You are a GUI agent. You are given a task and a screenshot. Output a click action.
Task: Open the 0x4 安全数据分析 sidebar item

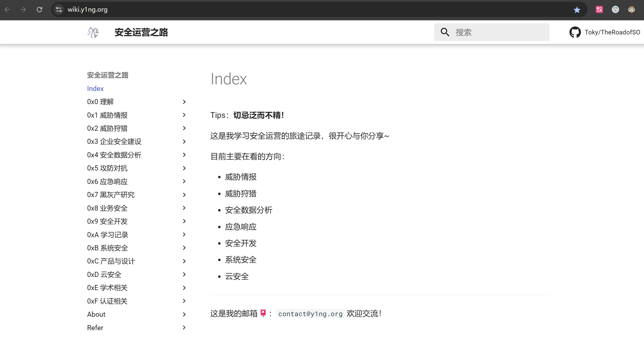pos(114,155)
